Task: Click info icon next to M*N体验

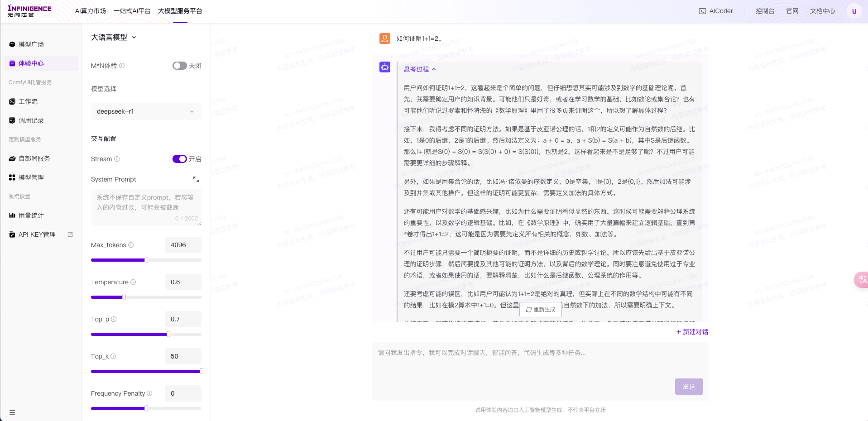Action: coord(122,66)
